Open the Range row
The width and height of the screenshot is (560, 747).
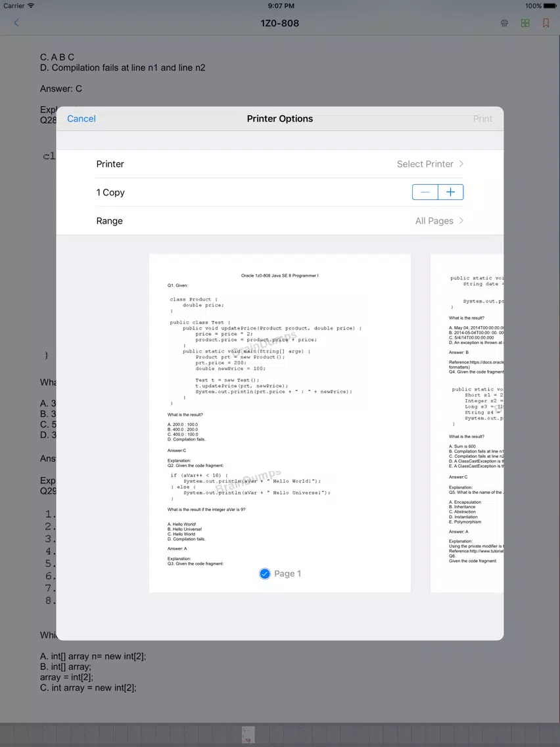[280, 220]
